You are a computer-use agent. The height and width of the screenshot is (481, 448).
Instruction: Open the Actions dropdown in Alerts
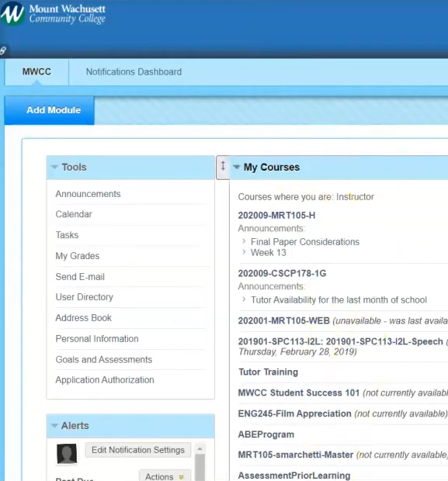[x=165, y=476]
